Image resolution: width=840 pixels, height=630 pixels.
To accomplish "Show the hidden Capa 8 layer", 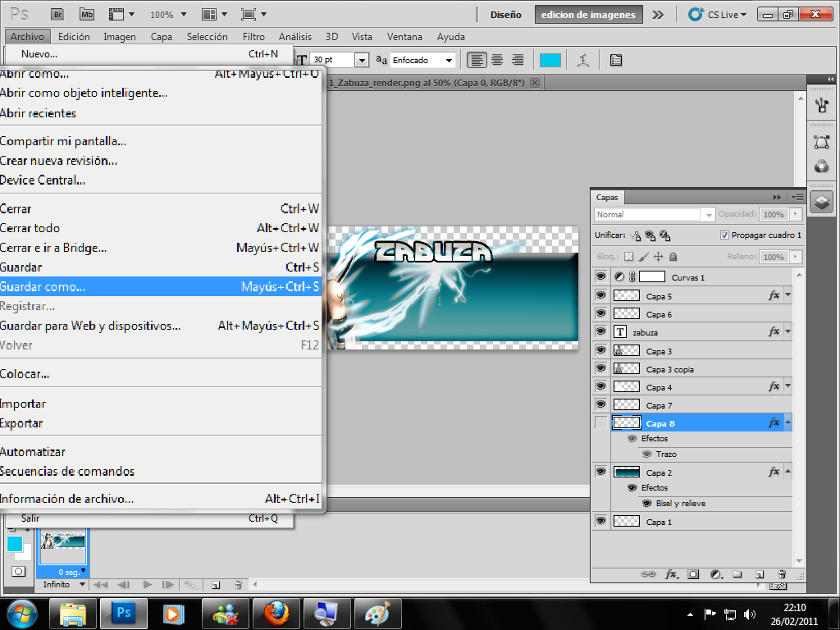I will 601,422.
